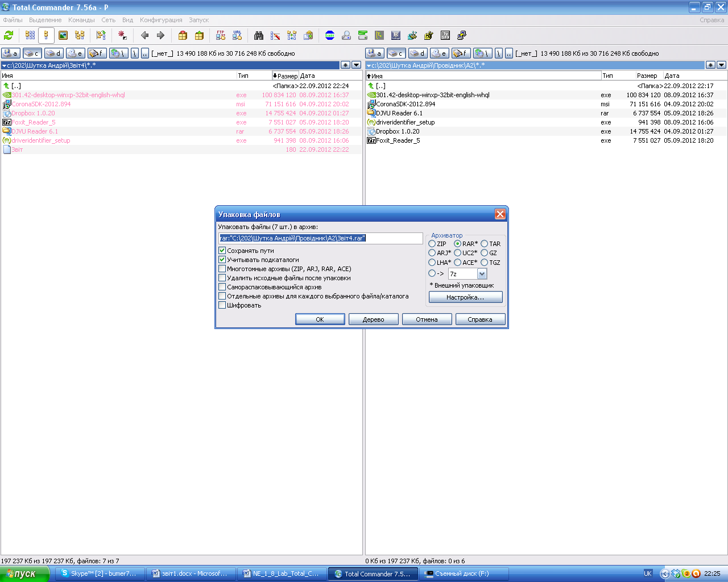Viewport: 728px width, 582px height.
Task: Switch to Skype in the taskbar
Action: 99,573
